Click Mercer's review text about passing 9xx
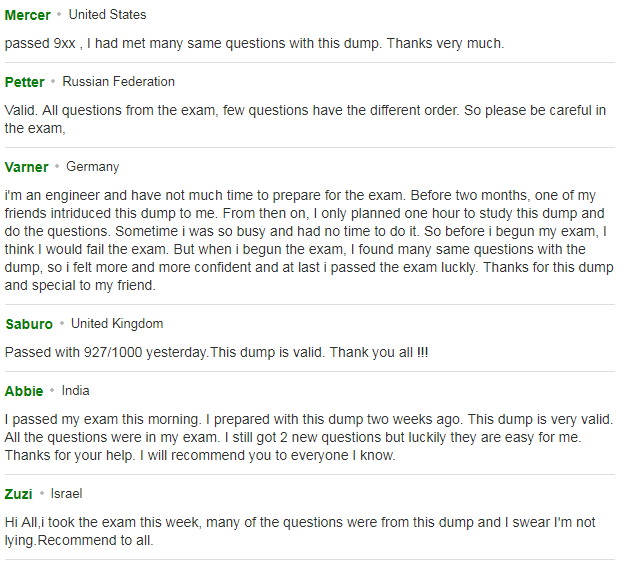619x563 pixels. 254,43
